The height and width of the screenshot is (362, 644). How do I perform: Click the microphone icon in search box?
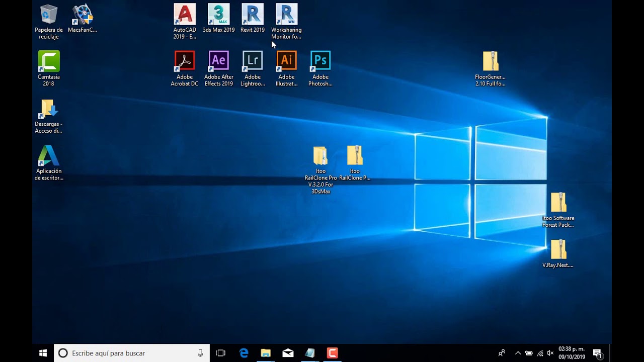200,353
